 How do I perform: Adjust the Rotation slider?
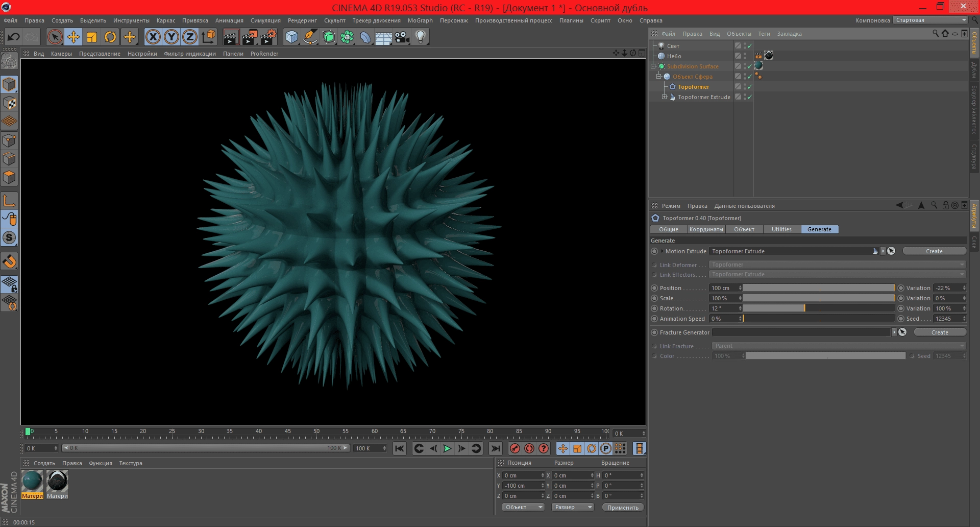(819, 308)
